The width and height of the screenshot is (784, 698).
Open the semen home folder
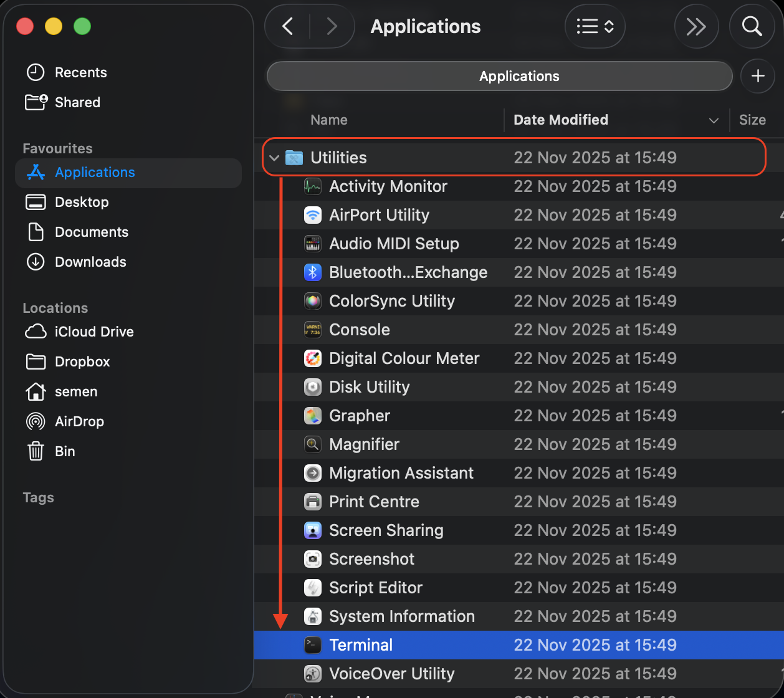coord(128,391)
